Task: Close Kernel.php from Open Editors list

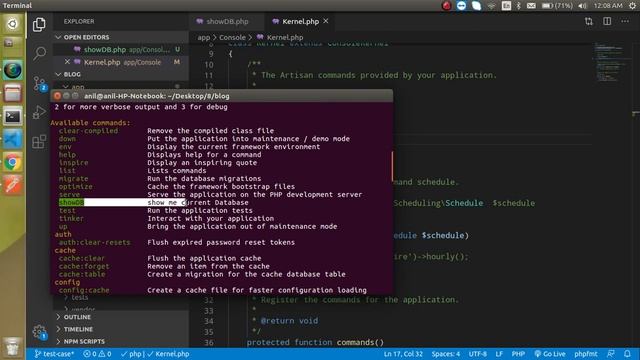Action: click(x=67, y=62)
